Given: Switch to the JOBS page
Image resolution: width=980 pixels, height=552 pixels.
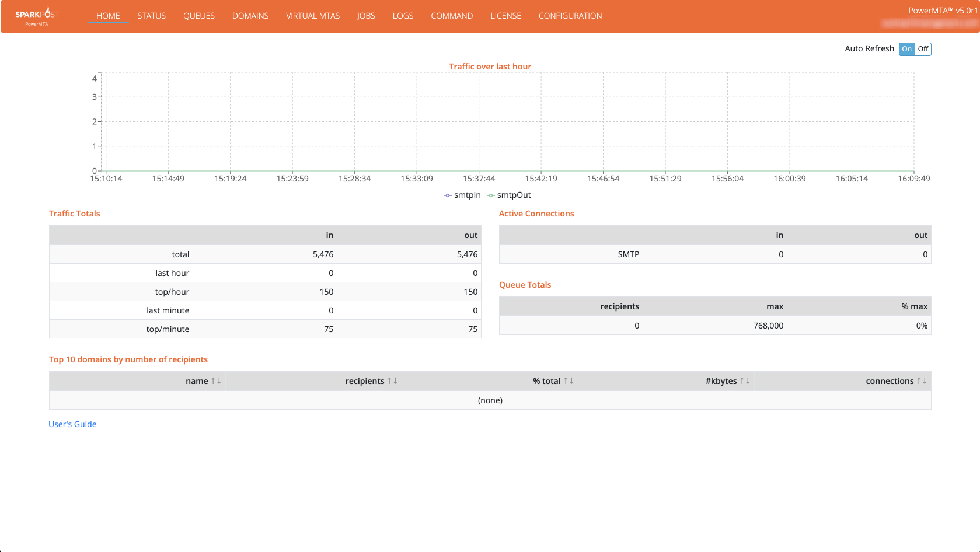Looking at the screenshot, I should pyautogui.click(x=366, y=16).
